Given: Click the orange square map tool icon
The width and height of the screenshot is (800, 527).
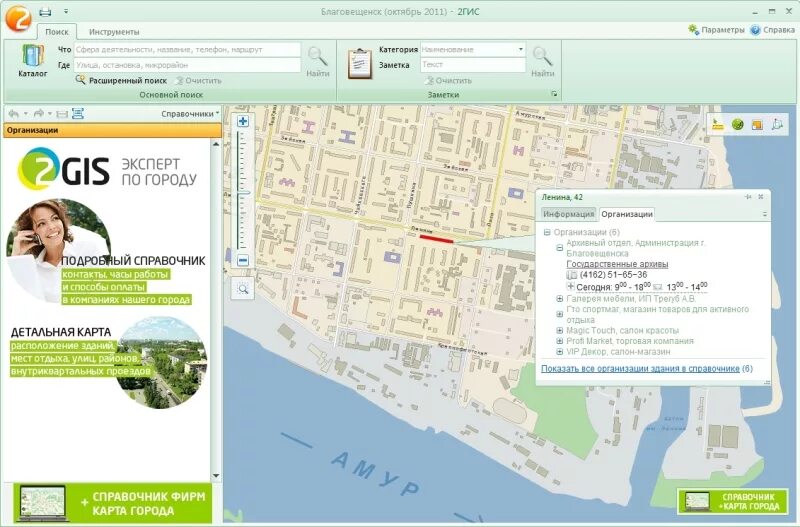Looking at the screenshot, I should click(x=757, y=124).
